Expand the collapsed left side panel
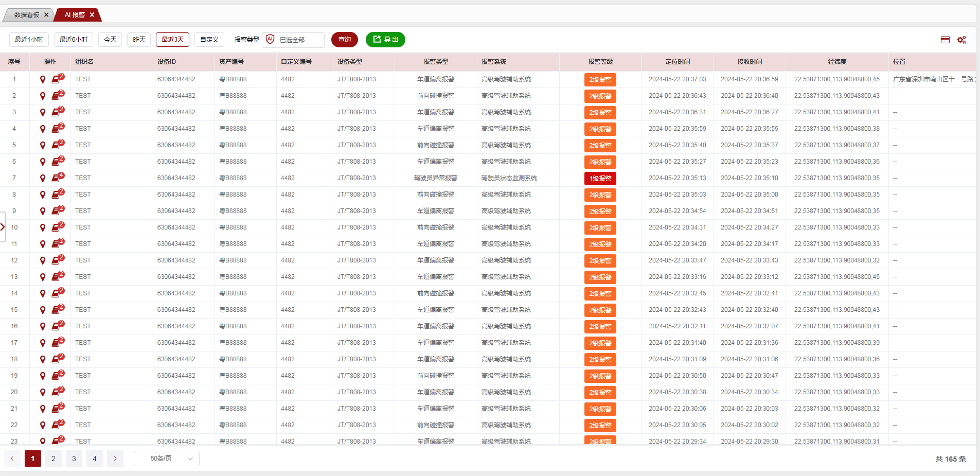The height and width of the screenshot is (476, 980). click(3, 227)
